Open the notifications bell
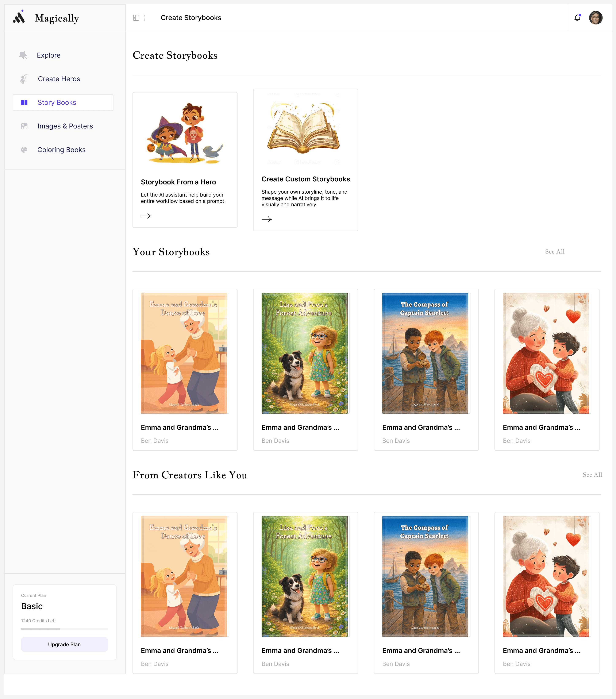 [x=577, y=18]
